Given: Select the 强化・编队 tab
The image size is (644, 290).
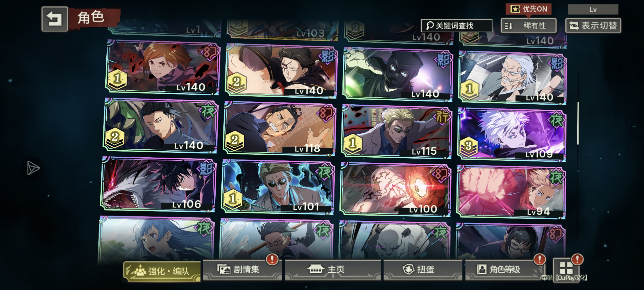Looking at the screenshot, I should click(x=162, y=271).
